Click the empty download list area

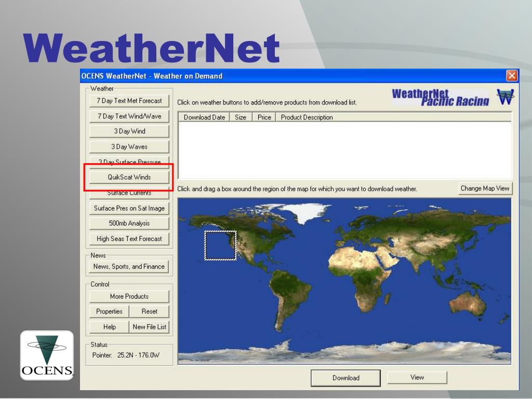pos(345,150)
